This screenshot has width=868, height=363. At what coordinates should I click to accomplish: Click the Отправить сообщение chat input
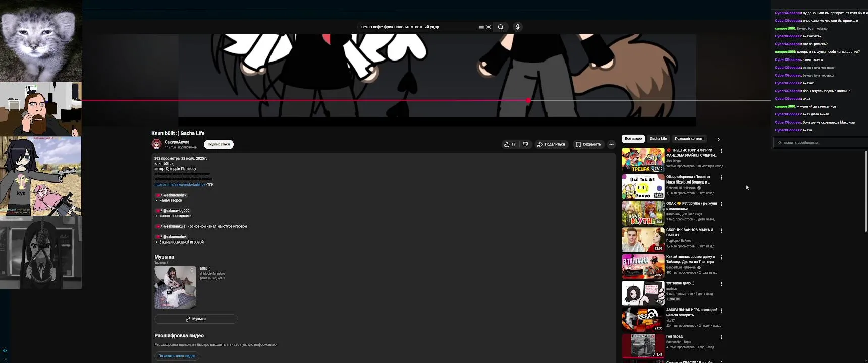pos(821,143)
